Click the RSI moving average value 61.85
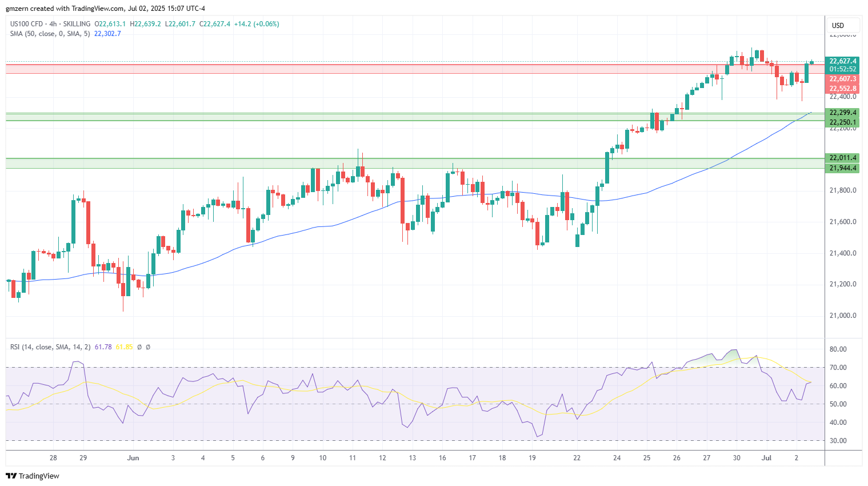 tap(124, 347)
